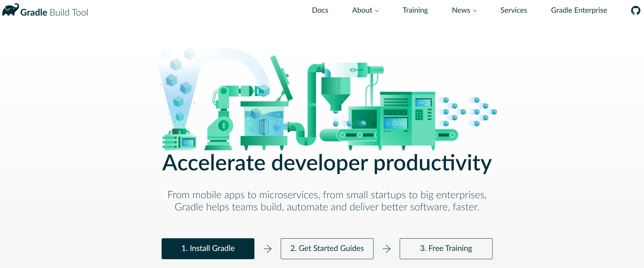Click the Gradle Build Tool title text

[54, 12]
